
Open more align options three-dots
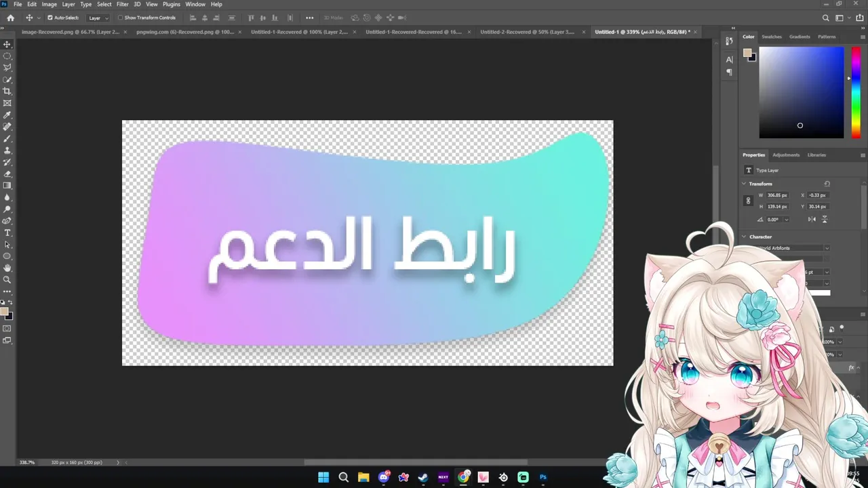click(x=310, y=18)
